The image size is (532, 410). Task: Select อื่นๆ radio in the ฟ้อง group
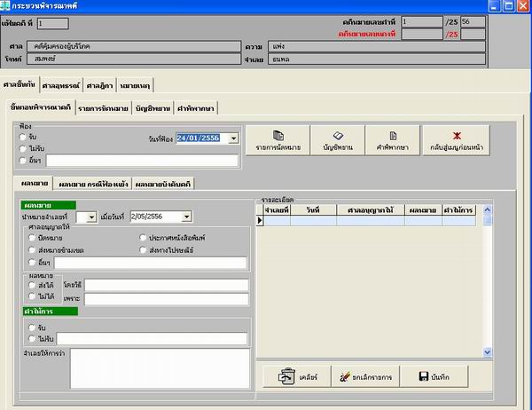[23, 161]
